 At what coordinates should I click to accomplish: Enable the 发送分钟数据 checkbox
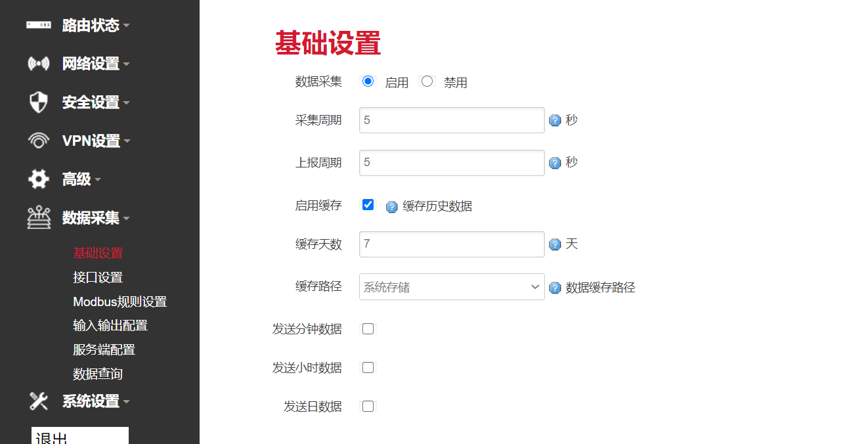pyautogui.click(x=368, y=328)
